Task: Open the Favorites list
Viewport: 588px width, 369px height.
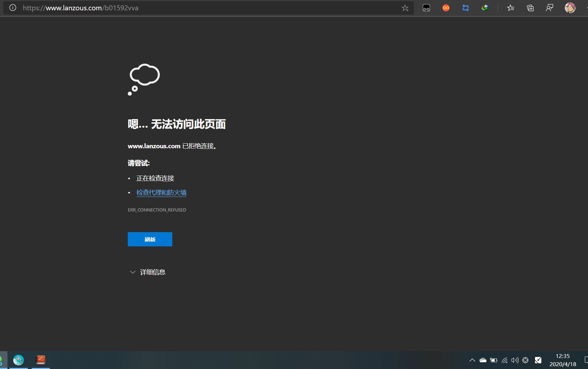Action: pos(511,8)
